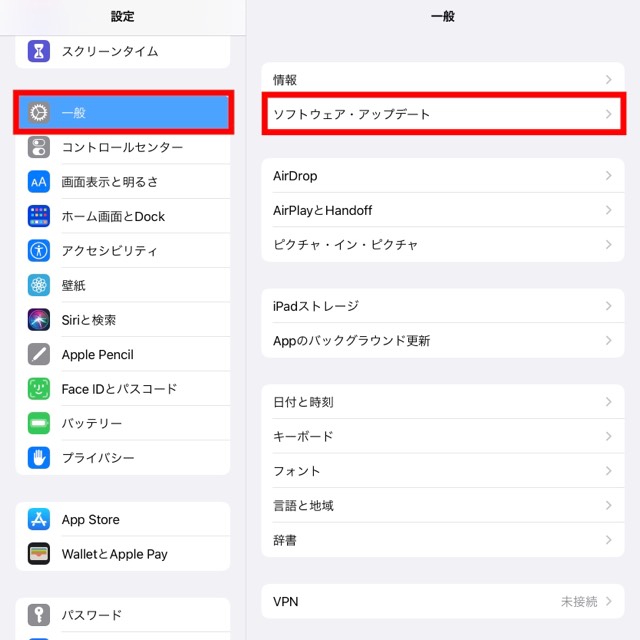The image size is (640, 640).
Task: Open the キーボード settings row
Action: pos(443,436)
